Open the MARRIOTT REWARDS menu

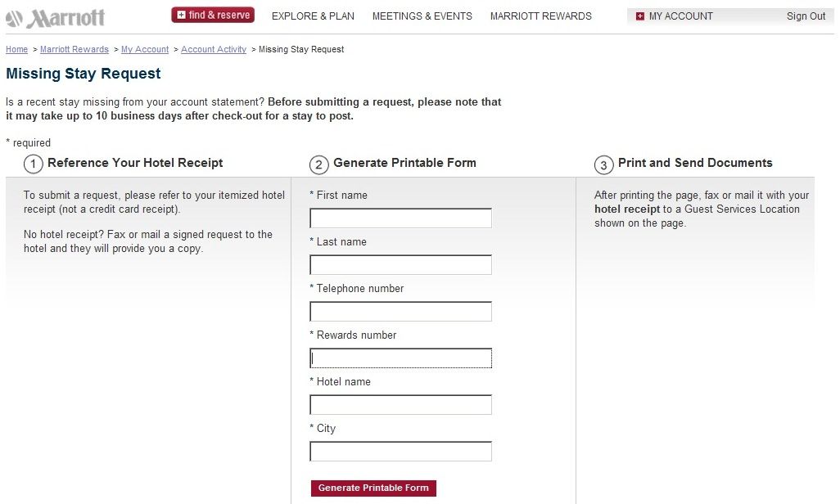tap(541, 16)
